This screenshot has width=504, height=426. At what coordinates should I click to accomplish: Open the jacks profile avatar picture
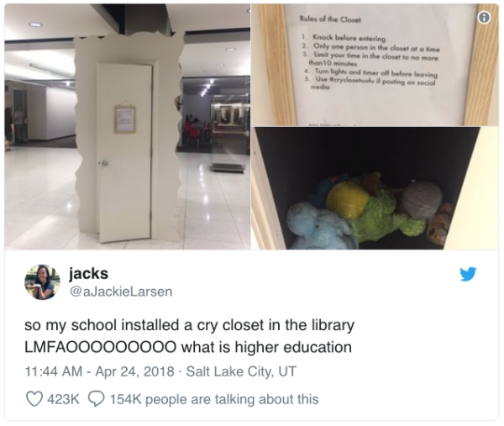[43, 282]
